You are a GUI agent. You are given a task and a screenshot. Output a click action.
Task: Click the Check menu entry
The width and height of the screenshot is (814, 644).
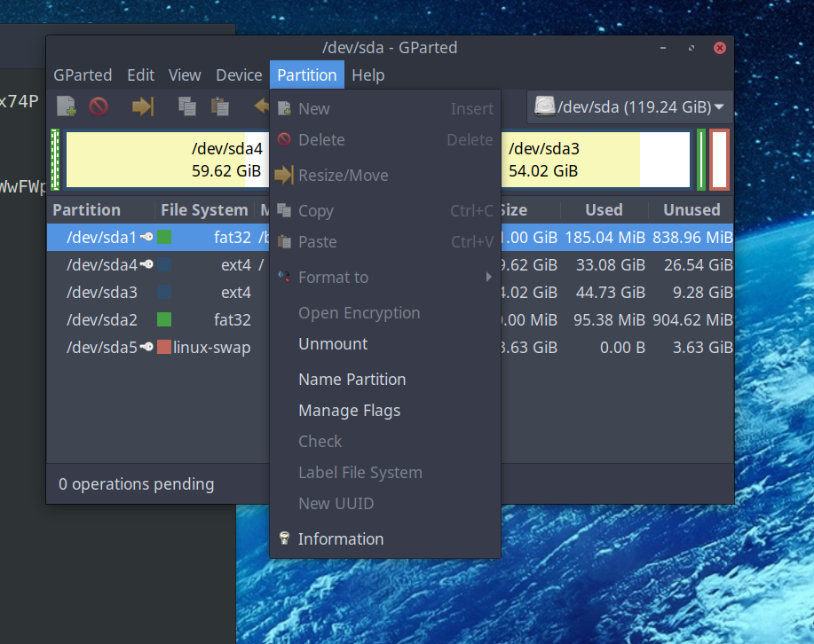click(385, 442)
